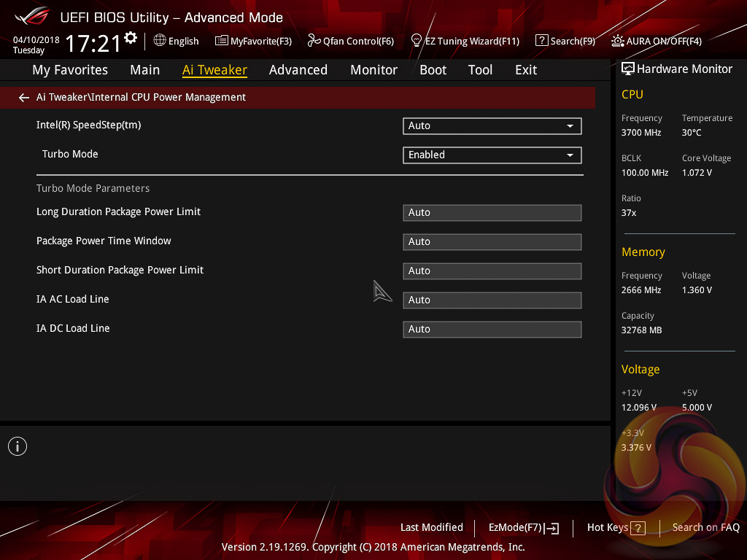Open the time settings gear icon
747x560 pixels.
coord(131,38)
